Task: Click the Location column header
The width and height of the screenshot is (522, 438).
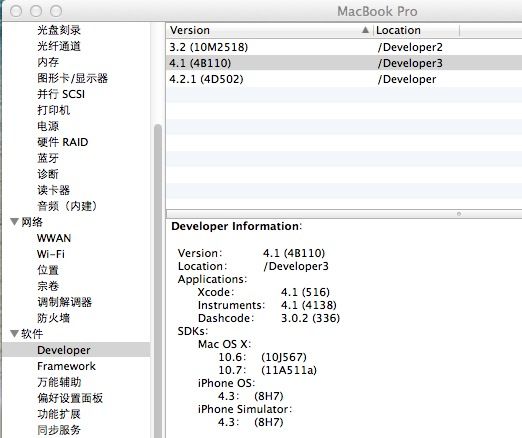Action: click(x=416, y=30)
